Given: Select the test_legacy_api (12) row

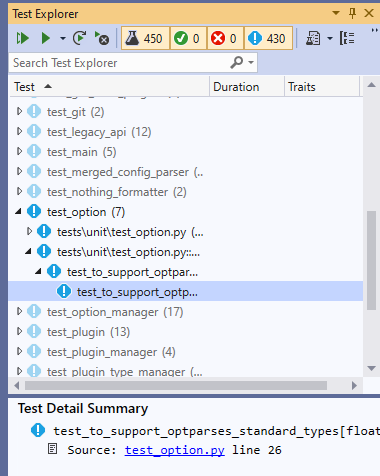Looking at the screenshot, I should point(186,132).
